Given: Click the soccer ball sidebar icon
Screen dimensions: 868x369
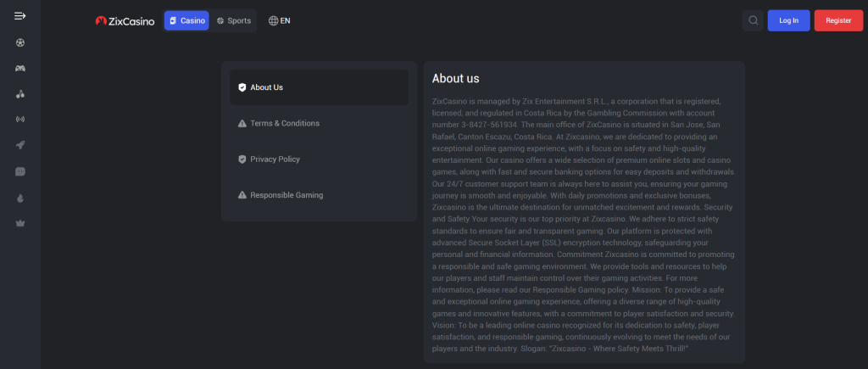Looking at the screenshot, I should coord(20,42).
